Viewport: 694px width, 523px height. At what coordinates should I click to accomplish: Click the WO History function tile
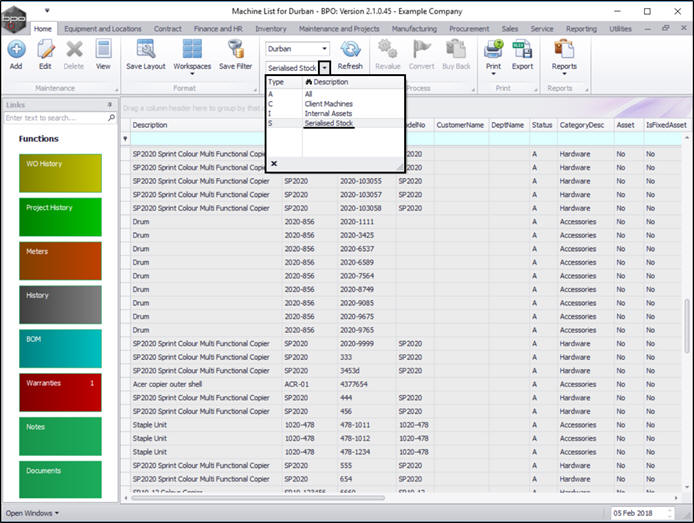click(x=59, y=173)
